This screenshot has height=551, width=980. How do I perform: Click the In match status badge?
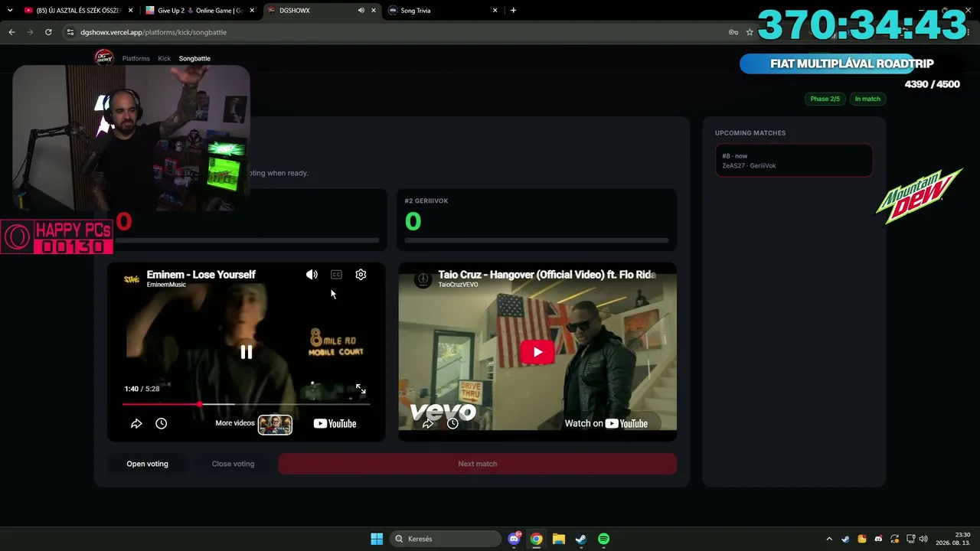coord(867,99)
